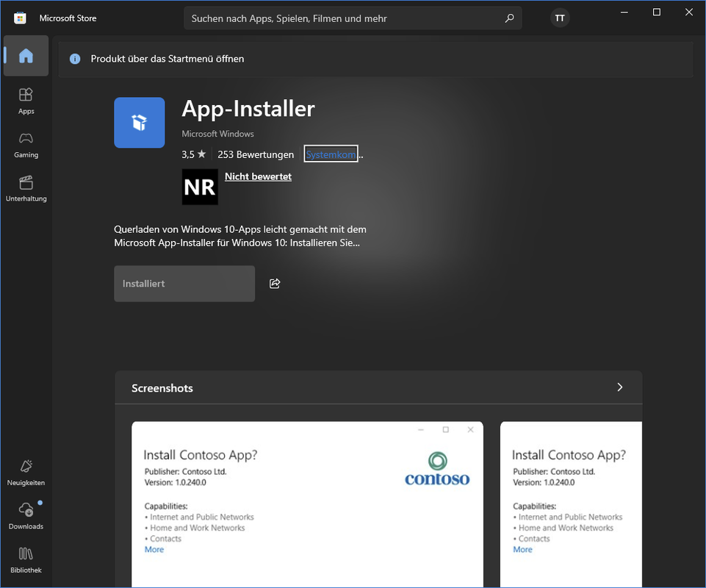Open the Downloads section
The image size is (706, 588).
26,517
